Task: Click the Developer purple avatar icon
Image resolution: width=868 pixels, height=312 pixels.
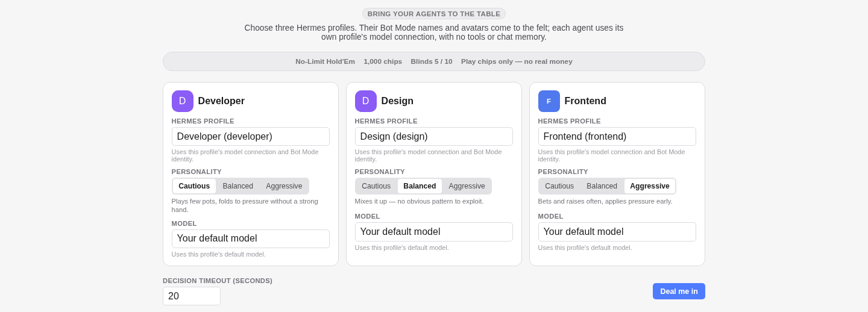Action: 183,101
